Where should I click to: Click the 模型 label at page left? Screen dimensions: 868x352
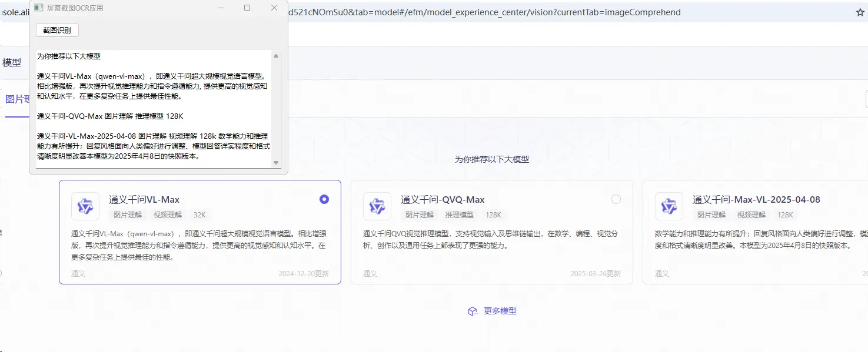(x=12, y=63)
